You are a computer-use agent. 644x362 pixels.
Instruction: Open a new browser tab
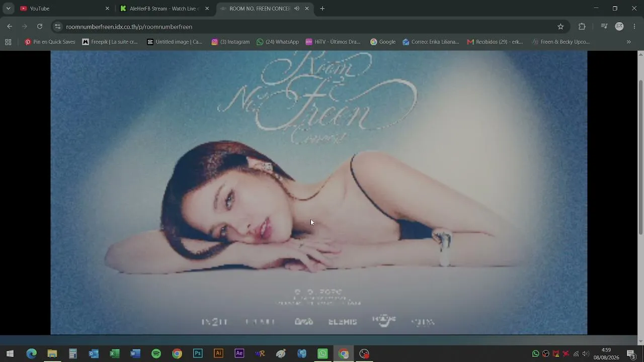tap(323, 9)
